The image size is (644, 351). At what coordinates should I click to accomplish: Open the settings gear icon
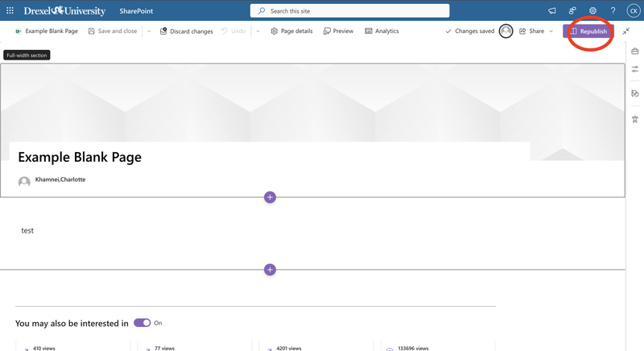[592, 11]
